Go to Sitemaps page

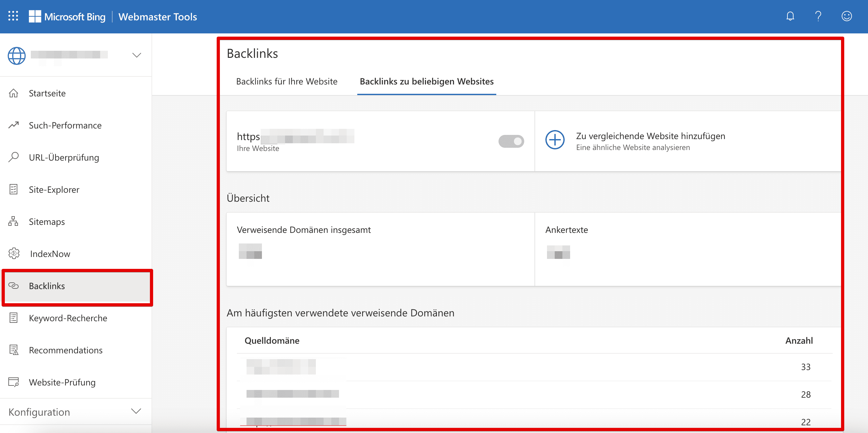76,221
